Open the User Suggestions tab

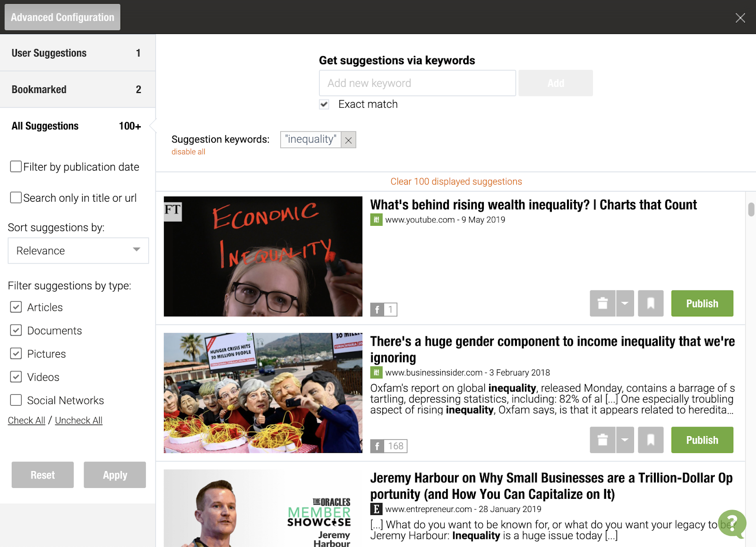tap(77, 53)
